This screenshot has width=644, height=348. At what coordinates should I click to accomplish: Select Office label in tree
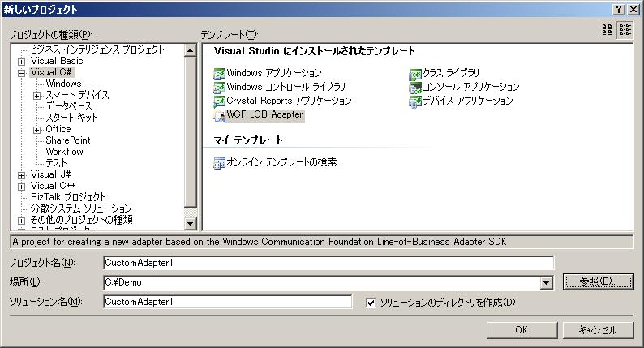(x=58, y=129)
